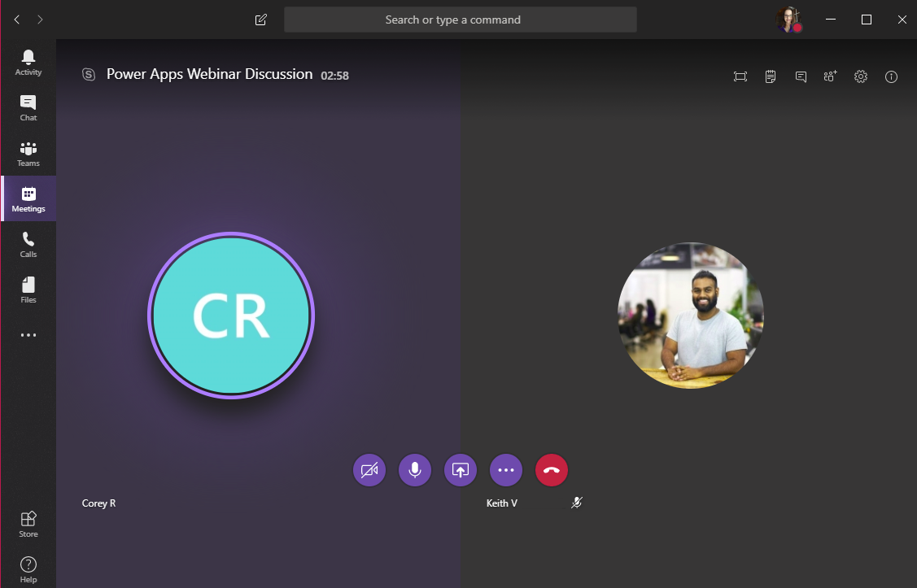Show more apps via sidebar ellipsis
The width and height of the screenshot is (917, 588).
28,335
